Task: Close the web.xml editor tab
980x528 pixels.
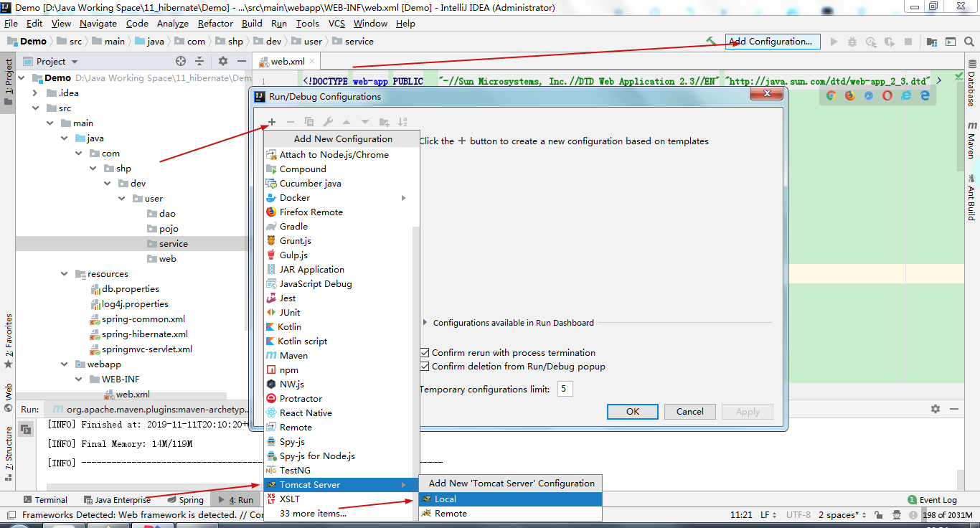Action: (x=312, y=62)
